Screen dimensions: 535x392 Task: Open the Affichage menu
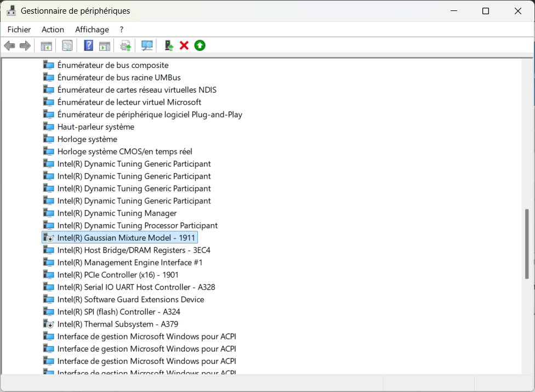92,30
